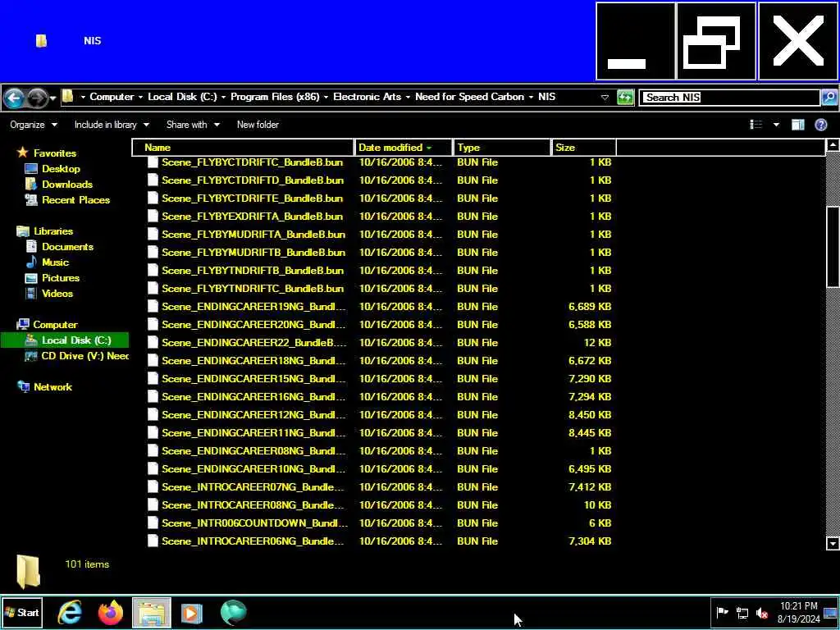Screen dimensions: 840x630
Task: Select the CD Drive (V:) entry
Action: pyautogui.click(x=76, y=356)
